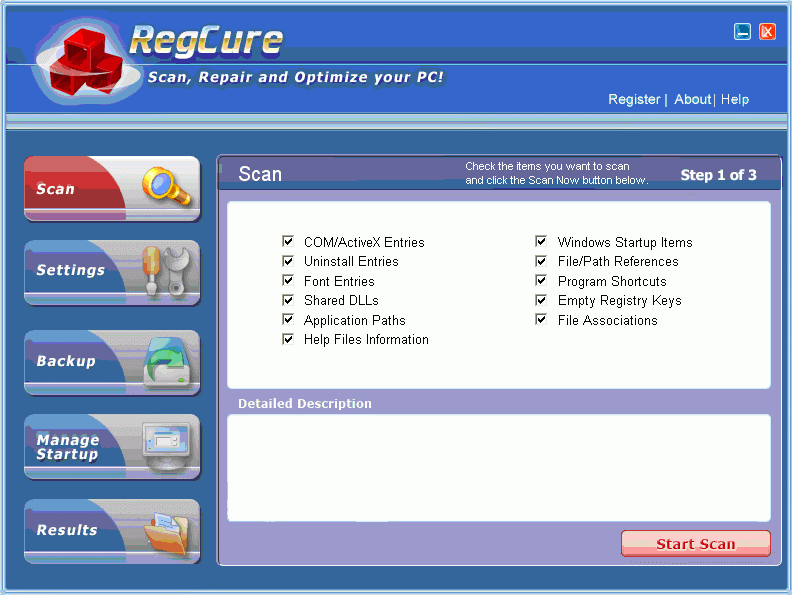
Task: Open the Register link
Action: point(634,99)
